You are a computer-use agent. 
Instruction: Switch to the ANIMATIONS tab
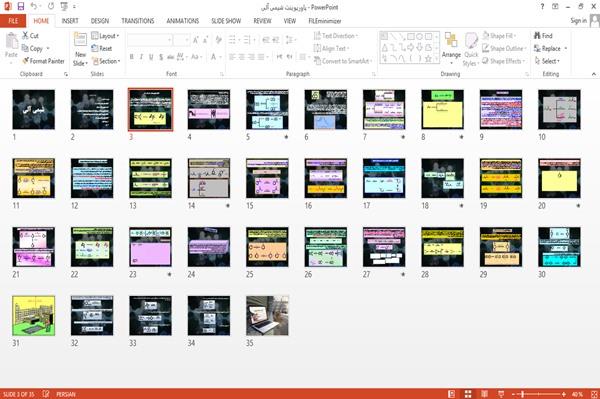pyautogui.click(x=183, y=21)
